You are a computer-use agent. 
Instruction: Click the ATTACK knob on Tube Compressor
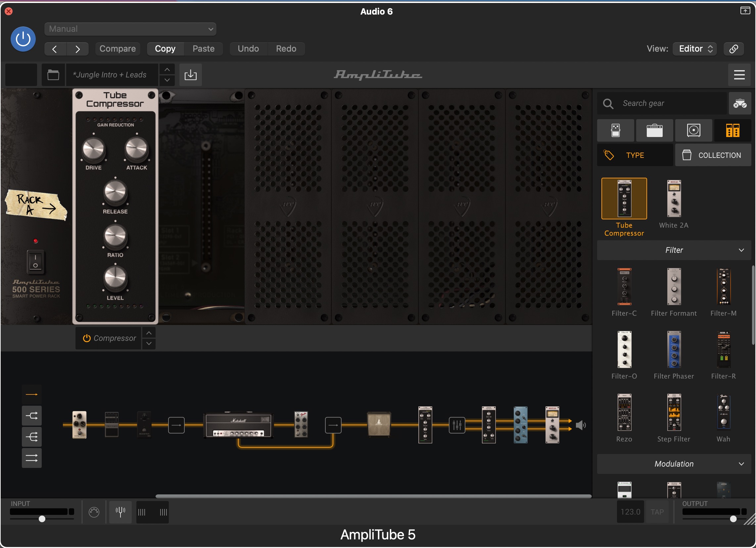(136, 149)
